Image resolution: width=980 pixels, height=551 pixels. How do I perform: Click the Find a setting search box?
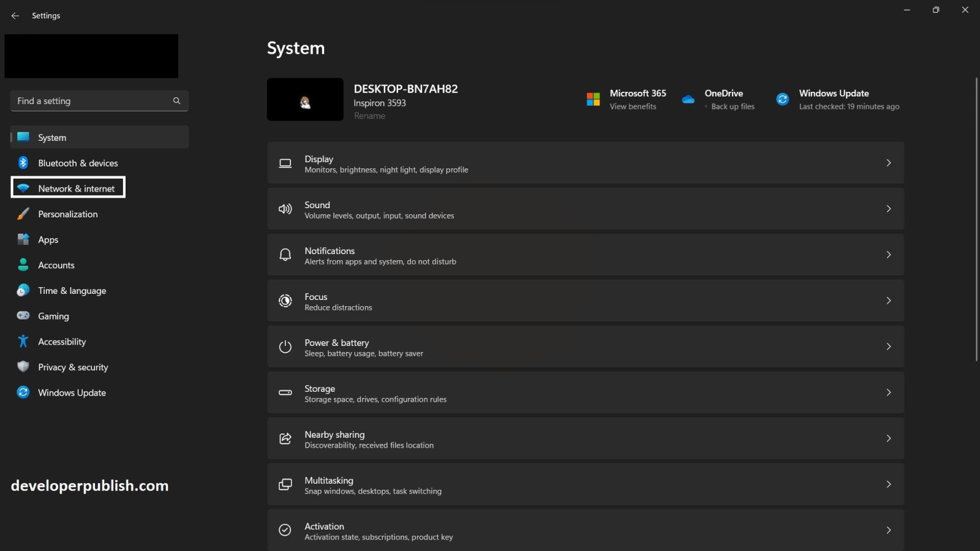(99, 101)
